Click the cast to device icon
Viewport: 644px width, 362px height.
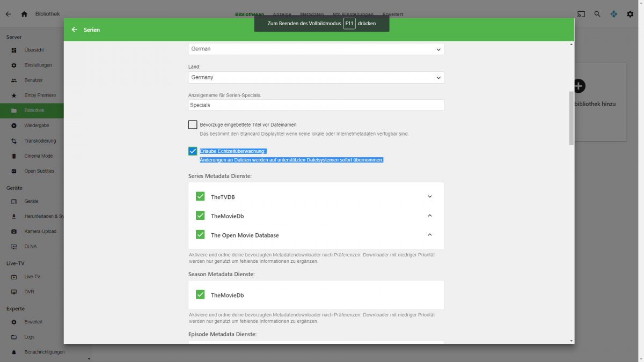tap(581, 14)
